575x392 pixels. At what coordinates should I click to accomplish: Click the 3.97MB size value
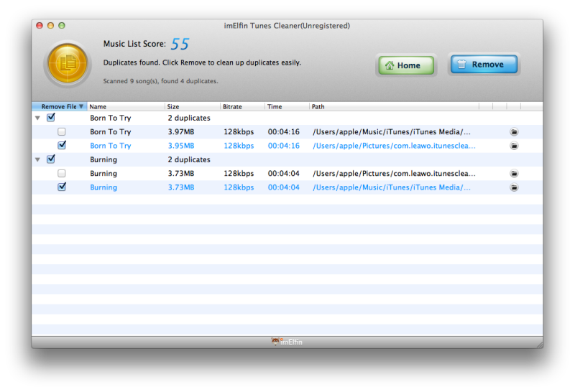[x=181, y=132]
